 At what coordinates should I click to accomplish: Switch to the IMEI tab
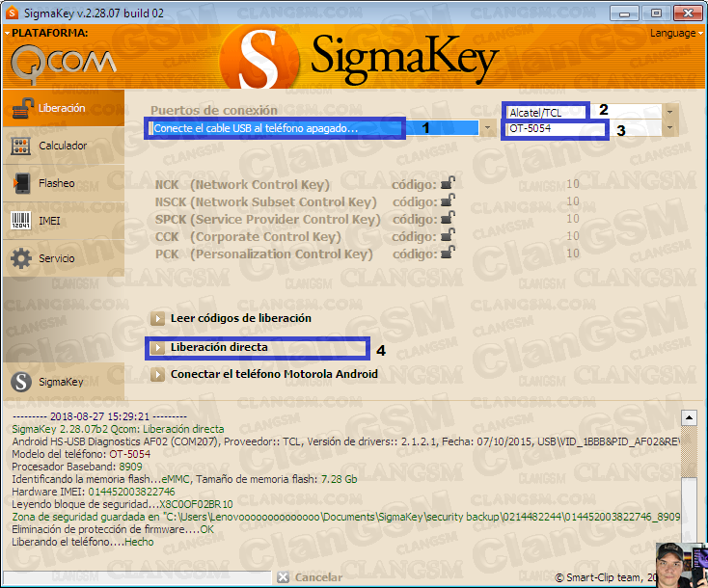point(64,221)
